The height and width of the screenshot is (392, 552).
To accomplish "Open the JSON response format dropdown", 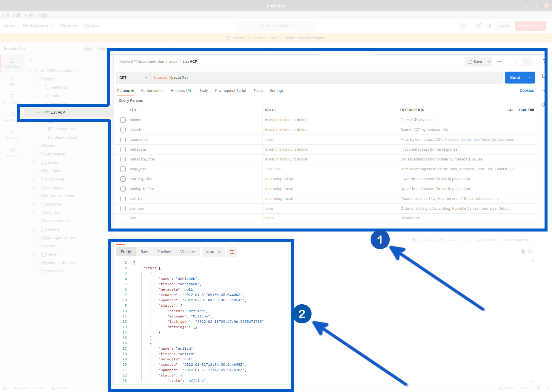I will 213,252.
